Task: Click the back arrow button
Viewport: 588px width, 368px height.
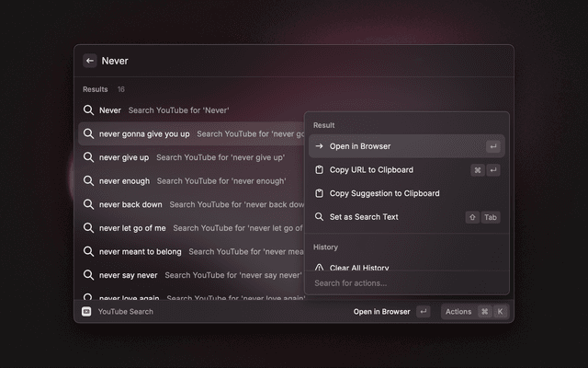Action: 90,61
